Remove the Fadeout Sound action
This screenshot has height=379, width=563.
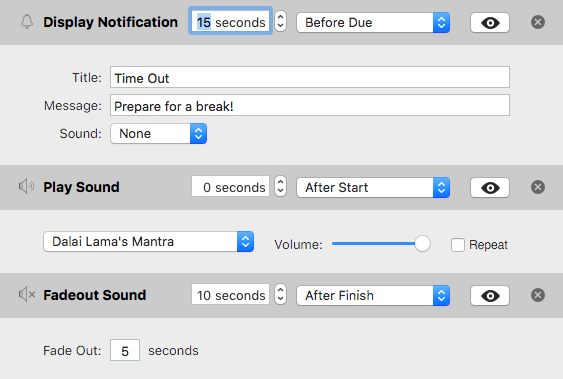tap(538, 295)
